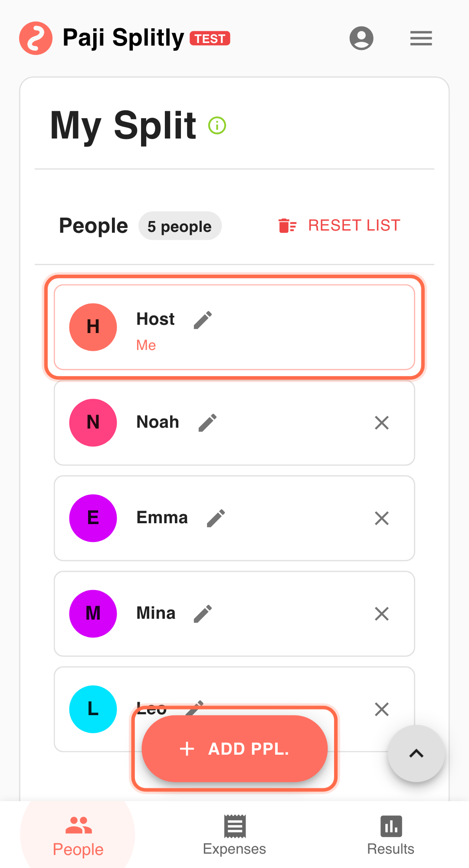Image resolution: width=469 pixels, height=868 pixels.
Task: Edit Mina's name with pencil icon
Action: coord(203,614)
